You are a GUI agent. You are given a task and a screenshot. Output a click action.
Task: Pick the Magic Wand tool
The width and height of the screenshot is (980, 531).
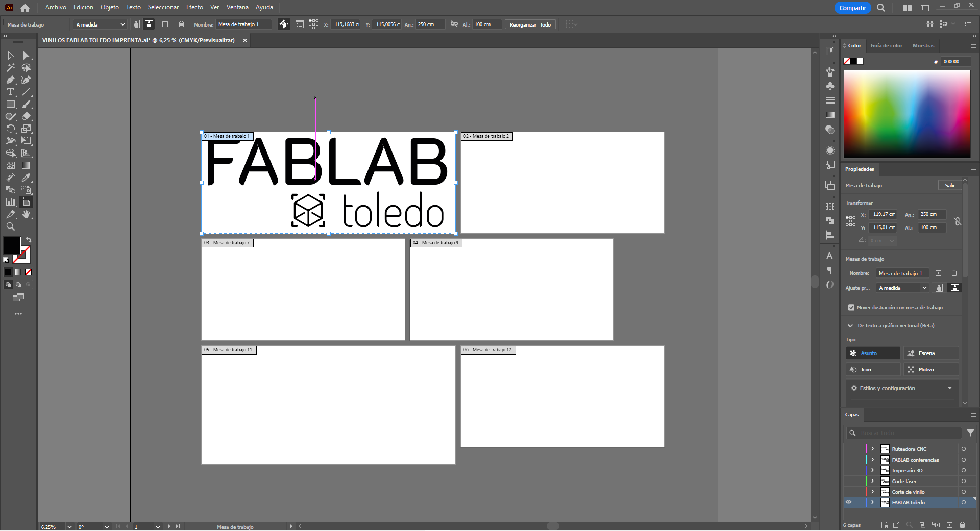(x=11, y=67)
